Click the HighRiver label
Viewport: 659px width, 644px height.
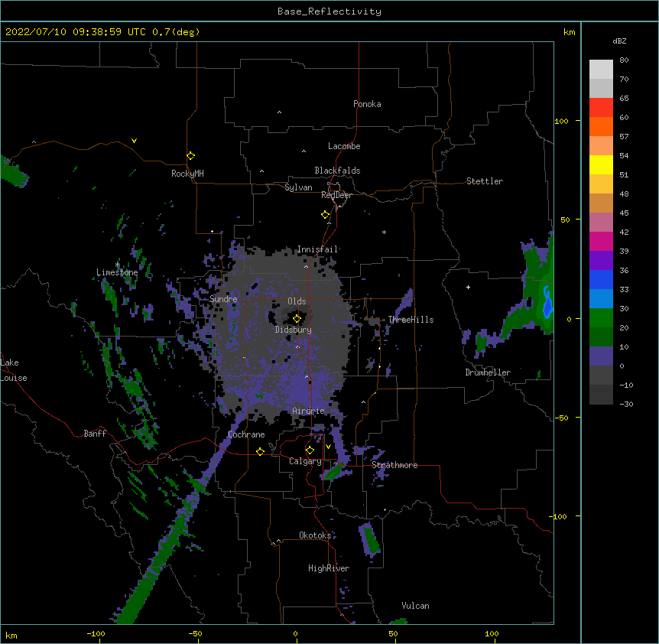point(329,568)
